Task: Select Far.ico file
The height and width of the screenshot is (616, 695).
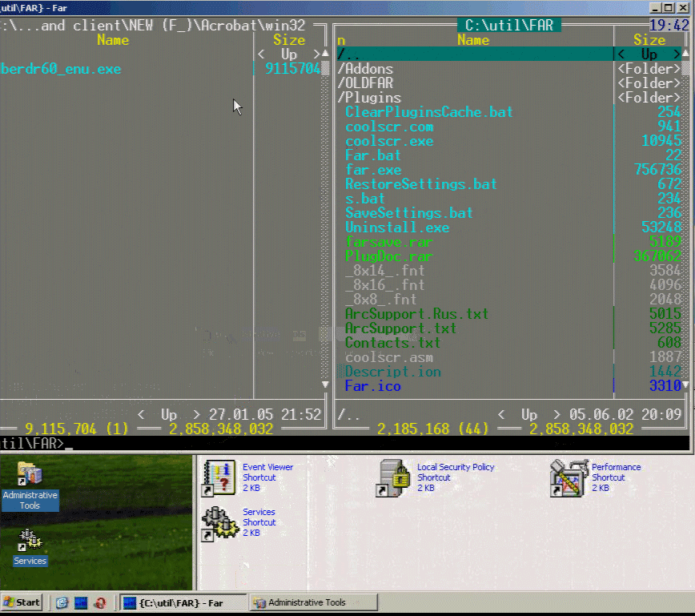Action: pyautogui.click(x=373, y=386)
